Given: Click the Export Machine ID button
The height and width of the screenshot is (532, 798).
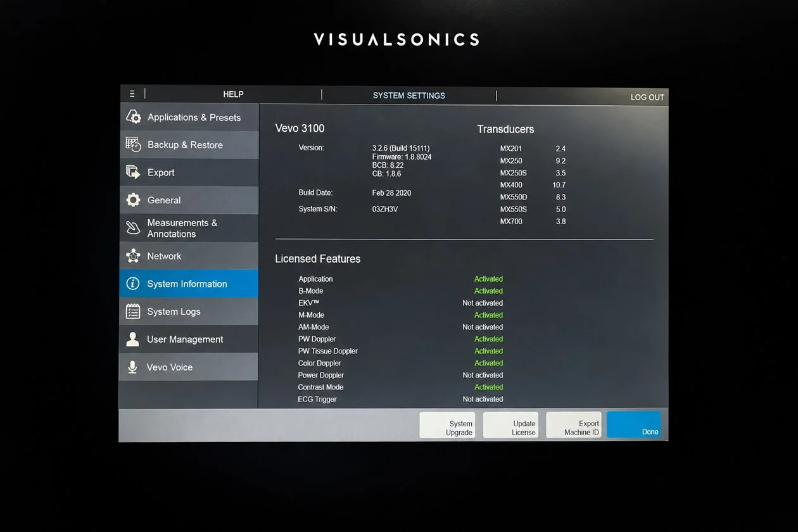Looking at the screenshot, I should tap(574, 425).
